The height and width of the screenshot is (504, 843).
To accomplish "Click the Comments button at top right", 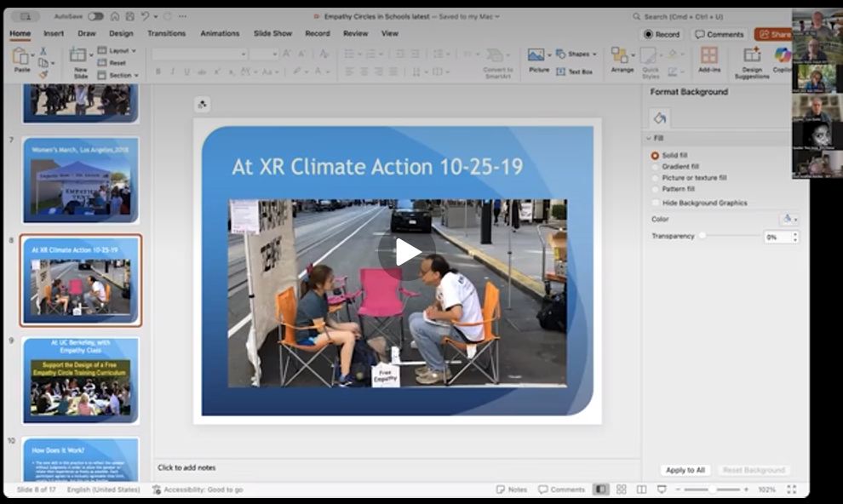I will point(720,34).
